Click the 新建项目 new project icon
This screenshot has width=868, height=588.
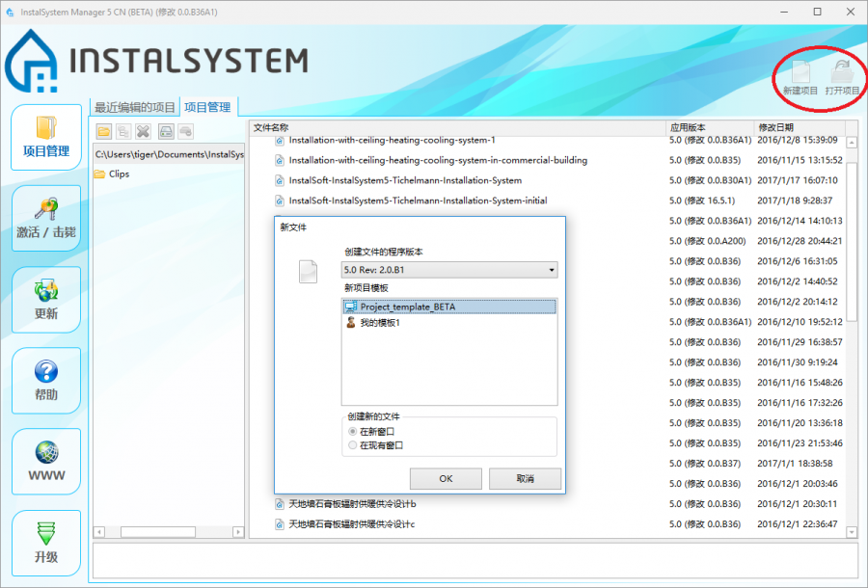[800, 77]
